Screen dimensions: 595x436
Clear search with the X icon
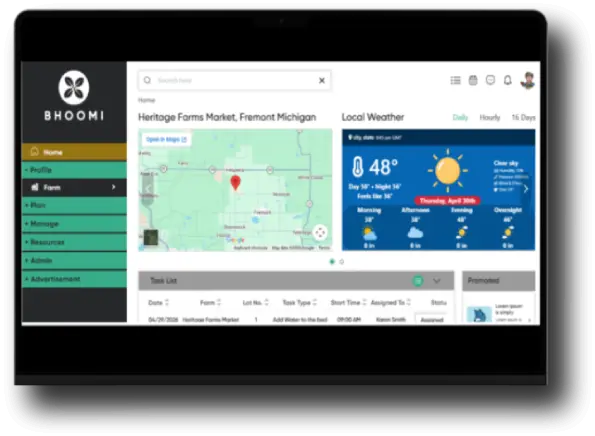click(x=322, y=80)
